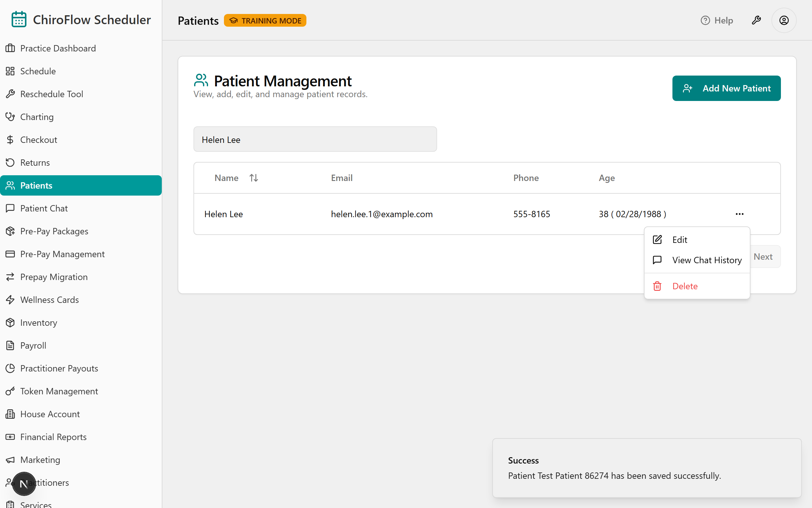Go to Patients sidebar item
The height and width of the screenshot is (508, 812).
(81, 185)
